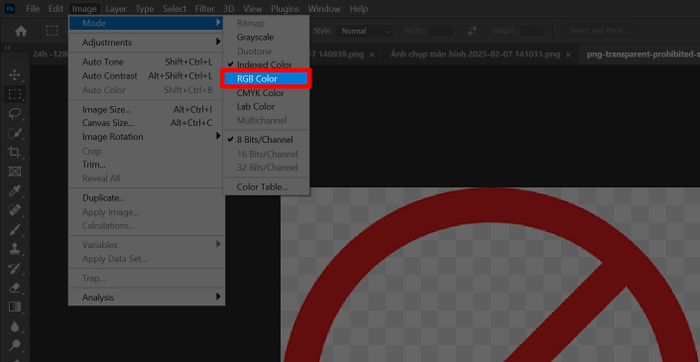This screenshot has width=700, height=362.
Task: Open the Type menu
Action: (x=145, y=8)
